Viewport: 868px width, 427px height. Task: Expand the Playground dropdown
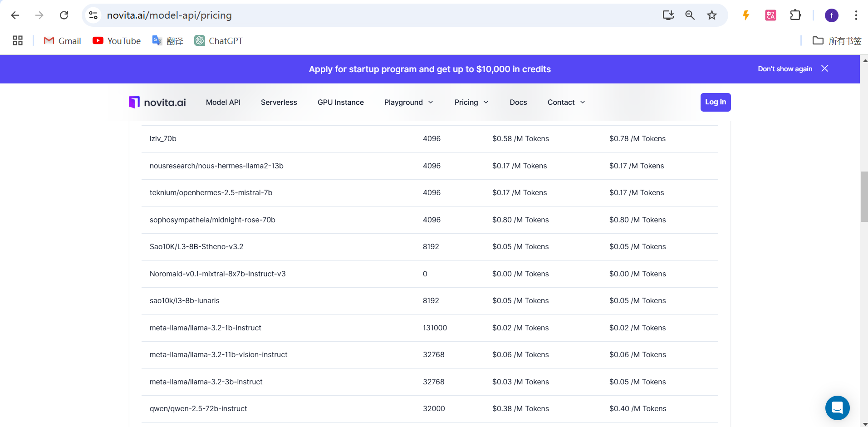pos(409,103)
